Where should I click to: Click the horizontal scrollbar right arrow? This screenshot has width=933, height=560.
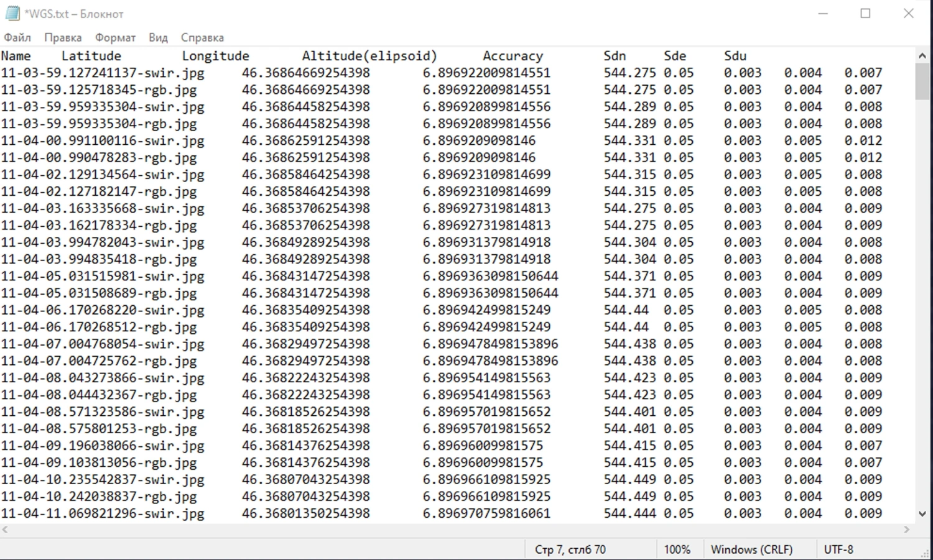click(906, 530)
